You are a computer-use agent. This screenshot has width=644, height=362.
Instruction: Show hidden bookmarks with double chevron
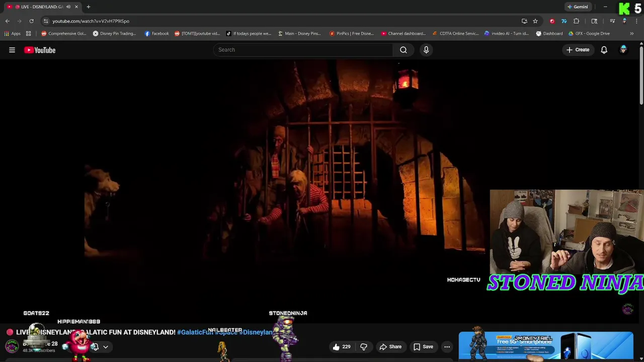pyautogui.click(x=631, y=34)
